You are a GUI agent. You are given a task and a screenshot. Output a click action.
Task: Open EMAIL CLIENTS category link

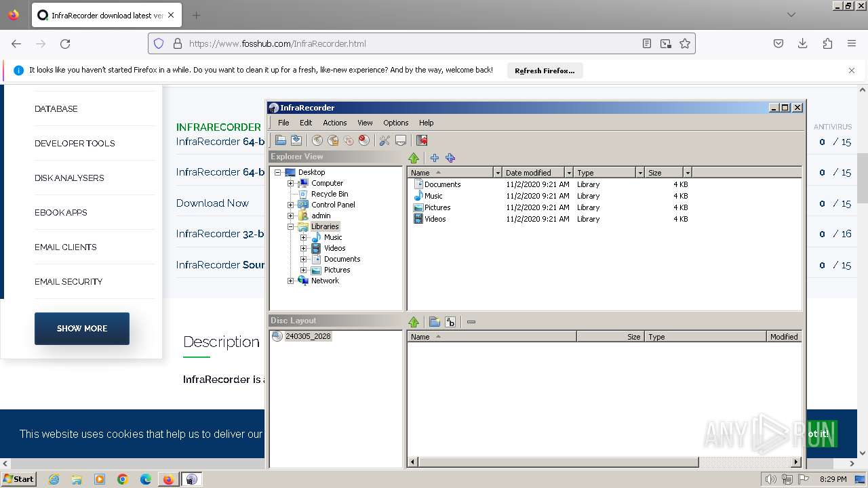(66, 247)
